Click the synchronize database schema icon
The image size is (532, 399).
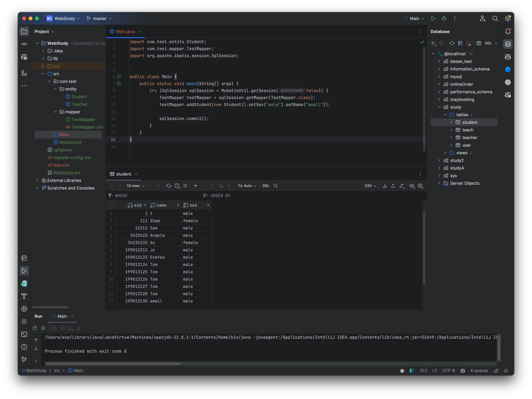[x=452, y=43]
